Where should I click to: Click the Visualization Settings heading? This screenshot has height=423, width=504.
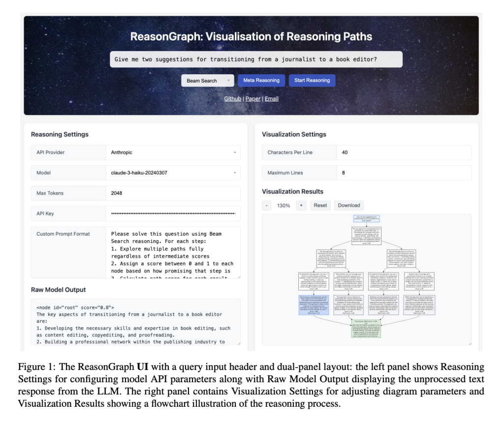pyautogui.click(x=294, y=135)
